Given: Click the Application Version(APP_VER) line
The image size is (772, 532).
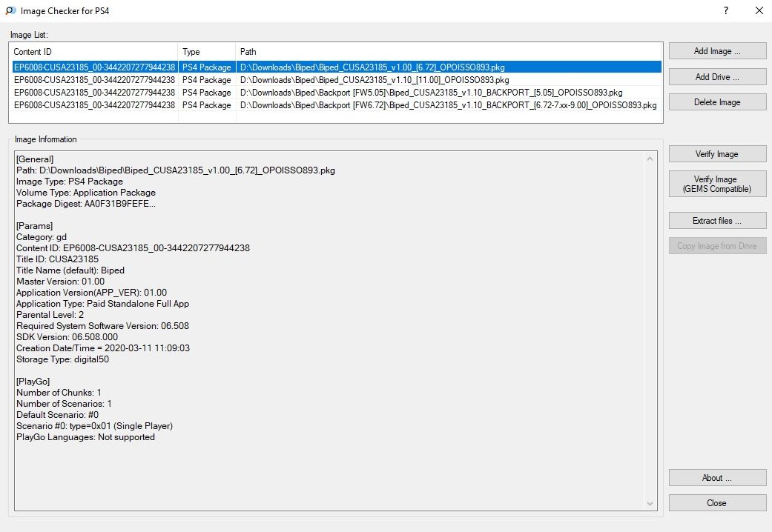Looking at the screenshot, I should 91,293.
